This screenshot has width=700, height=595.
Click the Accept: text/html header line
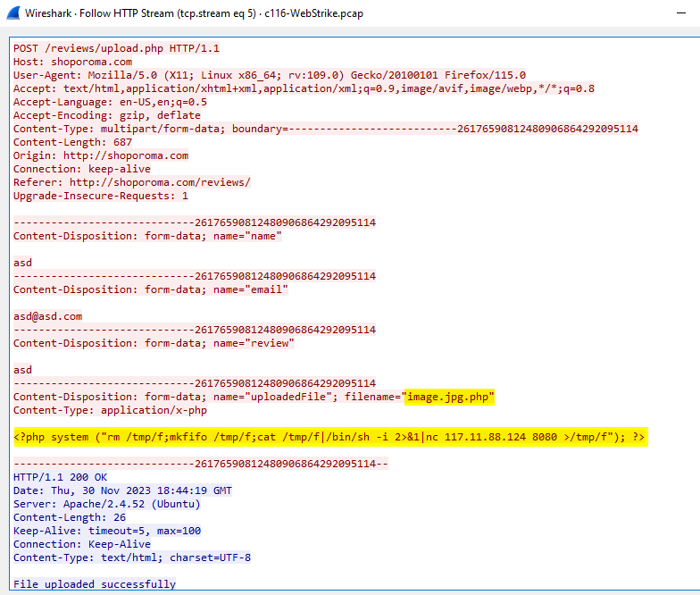[x=304, y=88]
